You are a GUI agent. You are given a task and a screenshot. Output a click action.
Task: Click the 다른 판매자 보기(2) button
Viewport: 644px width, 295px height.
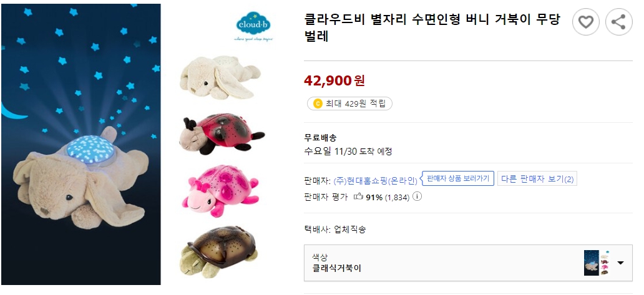coord(537,179)
